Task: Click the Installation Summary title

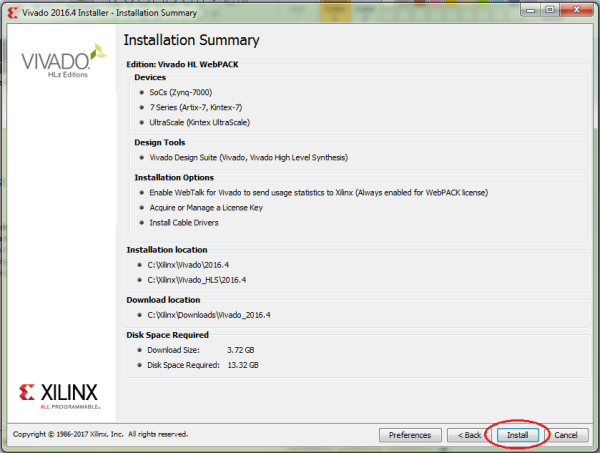Action: (x=191, y=40)
